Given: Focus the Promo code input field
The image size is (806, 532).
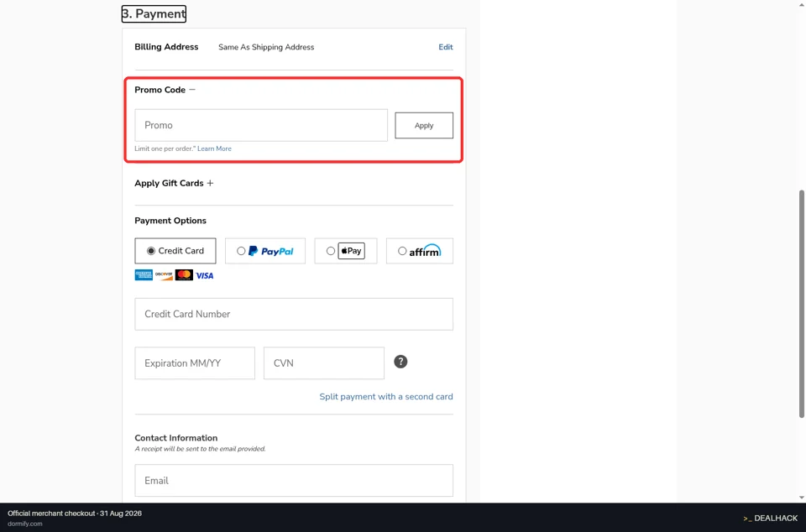Looking at the screenshot, I should (x=261, y=125).
